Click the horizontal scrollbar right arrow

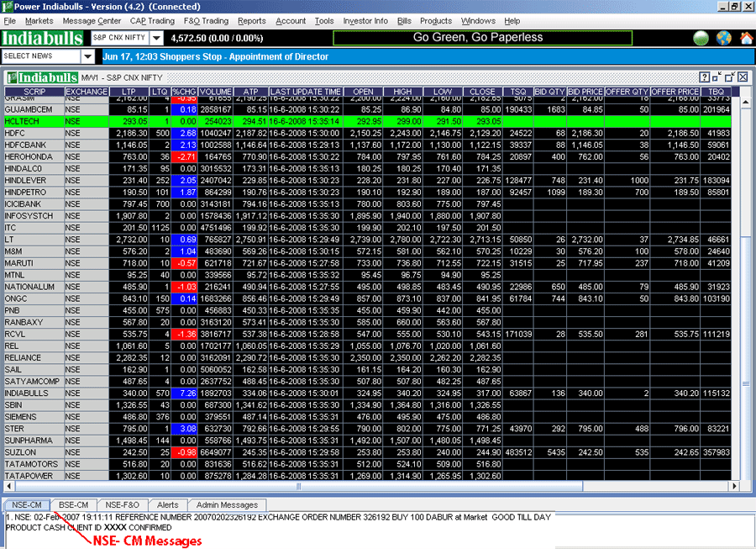[x=734, y=486]
